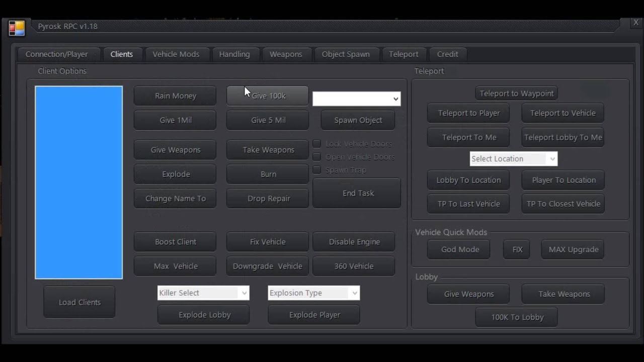Viewport: 644px width, 362px height.
Task: Click the Burn button
Action: click(x=268, y=174)
